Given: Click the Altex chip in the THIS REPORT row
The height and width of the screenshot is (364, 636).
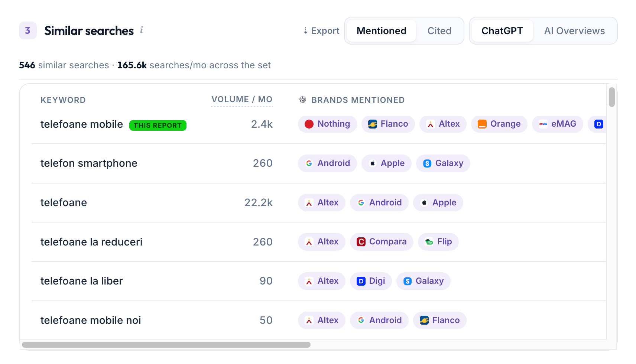Looking at the screenshot, I should pyautogui.click(x=443, y=124).
